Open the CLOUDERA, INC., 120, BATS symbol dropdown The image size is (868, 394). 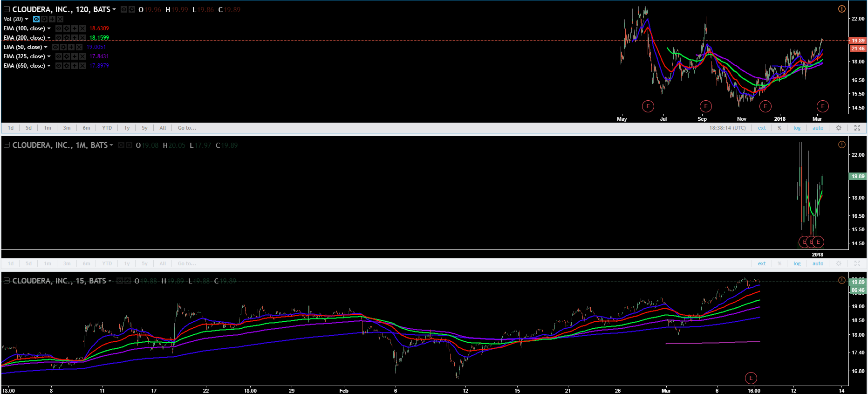pyautogui.click(x=114, y=9)
